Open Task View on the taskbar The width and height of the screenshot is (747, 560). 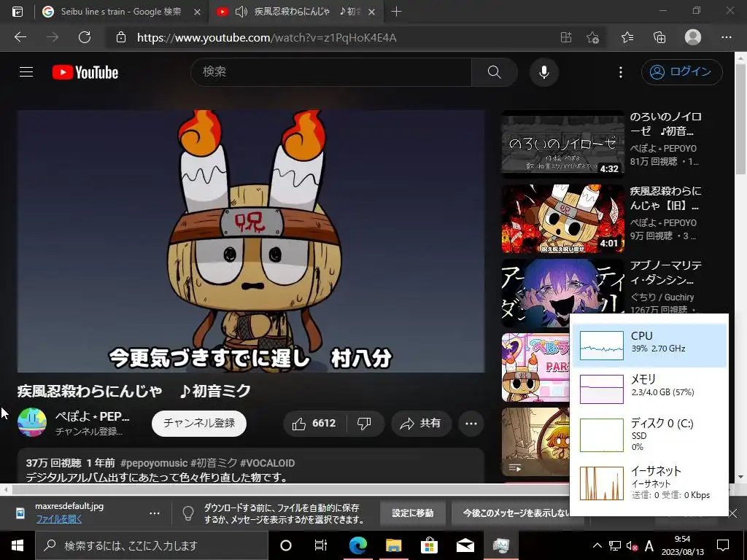321,545
